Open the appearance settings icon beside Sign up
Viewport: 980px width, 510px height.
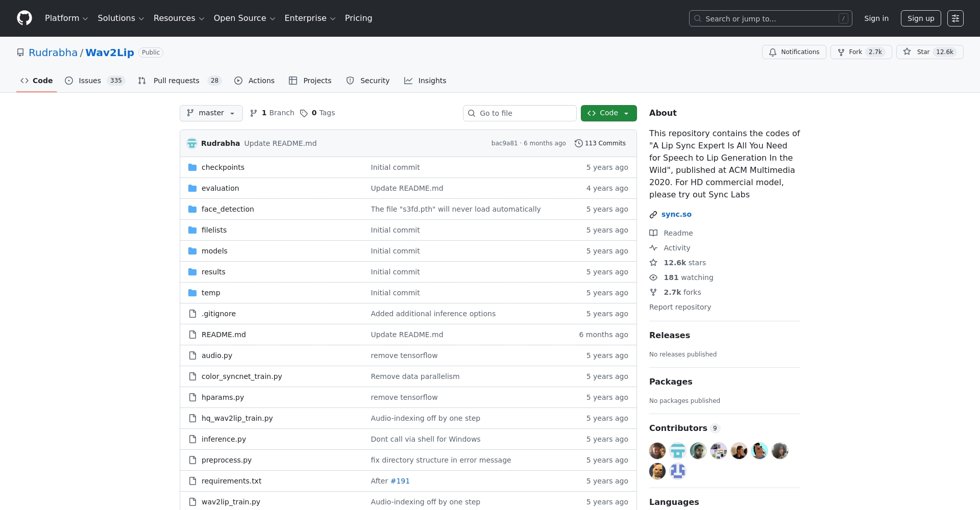pos(955,18)
